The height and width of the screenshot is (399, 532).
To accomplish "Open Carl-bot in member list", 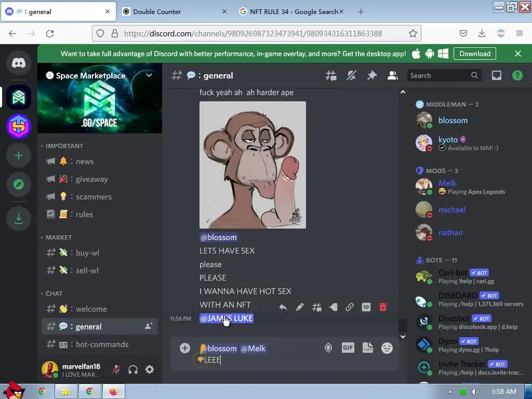I will click(470, 276).
